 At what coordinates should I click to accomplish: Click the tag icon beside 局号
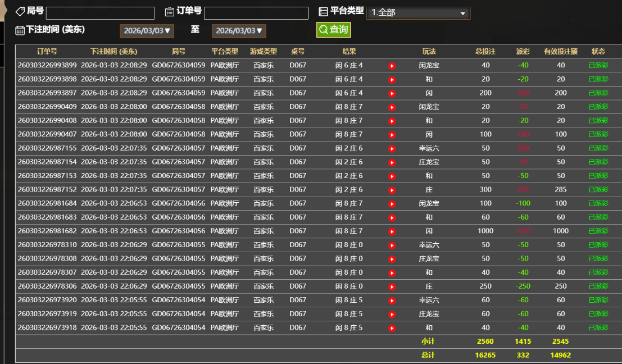tap(21, 12)
